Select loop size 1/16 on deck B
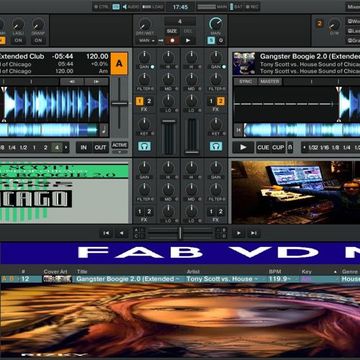Viewport: 360px width, 360px height. (324, 147)
